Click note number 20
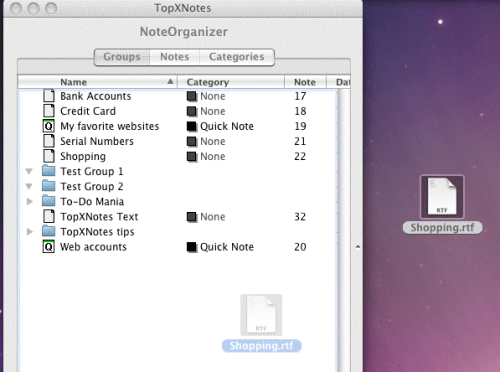 pos(300,247)
